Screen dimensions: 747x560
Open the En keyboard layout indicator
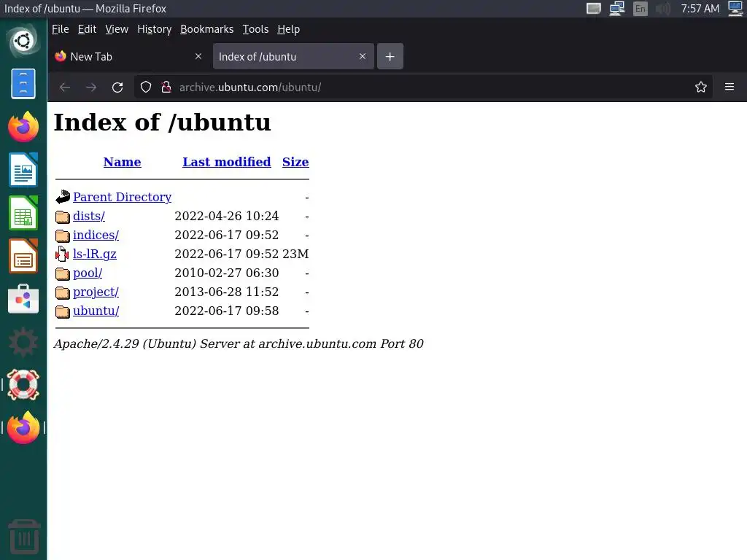point(640,9)
